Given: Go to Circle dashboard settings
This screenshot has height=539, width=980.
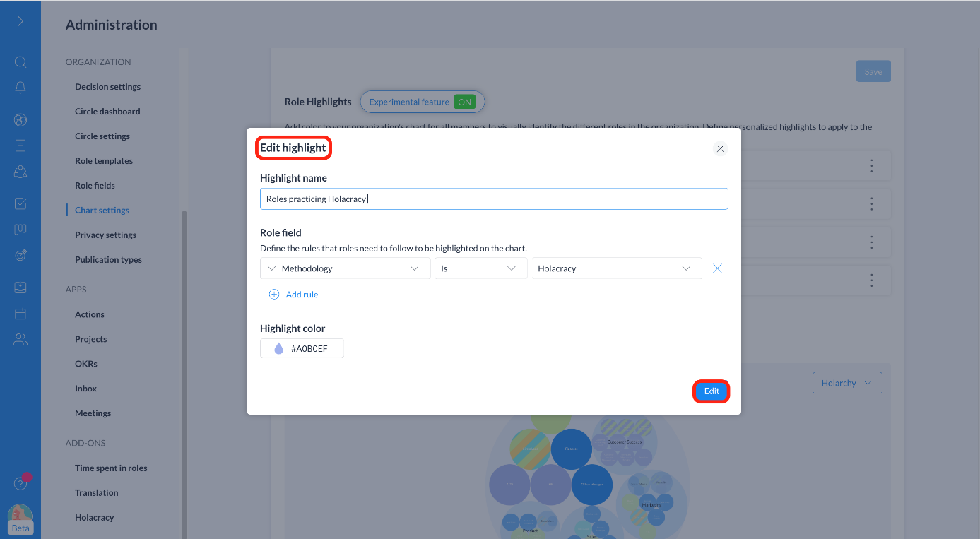Looking at the screenshot, I should point(107,112).
